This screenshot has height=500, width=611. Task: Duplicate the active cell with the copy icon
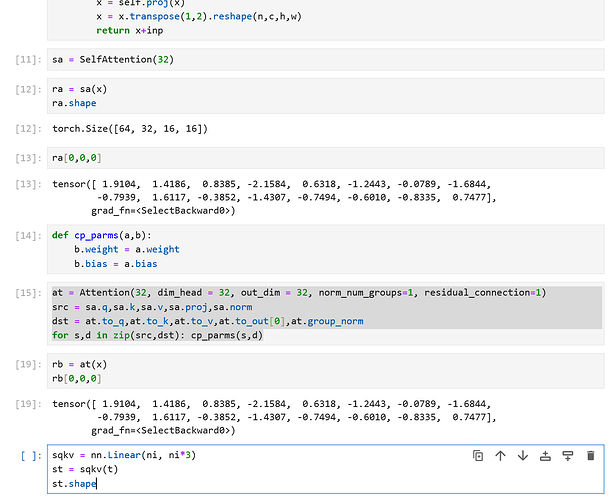[x=478, y=456]
